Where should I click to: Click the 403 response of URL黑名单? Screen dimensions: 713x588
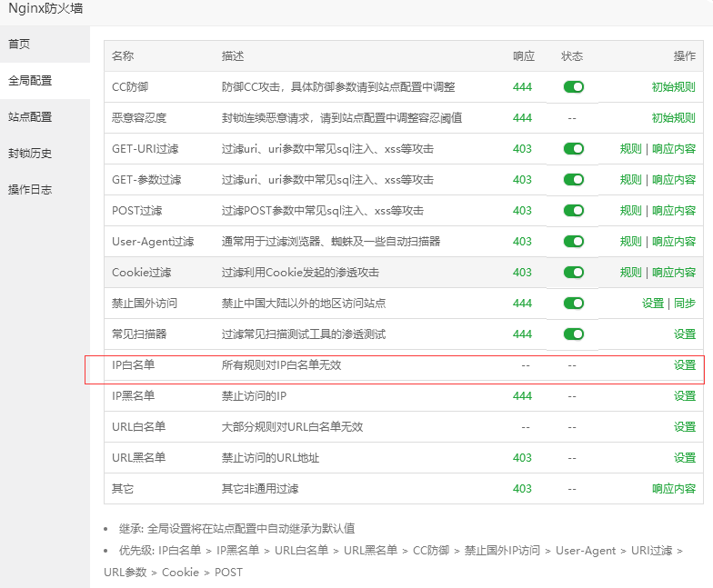(x=522, y=458)
